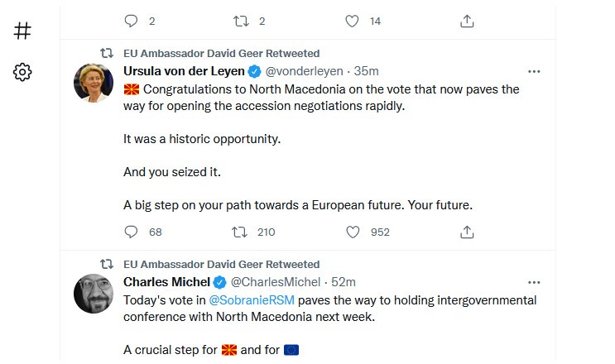Open more options on von der Leyen tweet
The height and width of the screenshot is (364, 615).
pos(534,71)
